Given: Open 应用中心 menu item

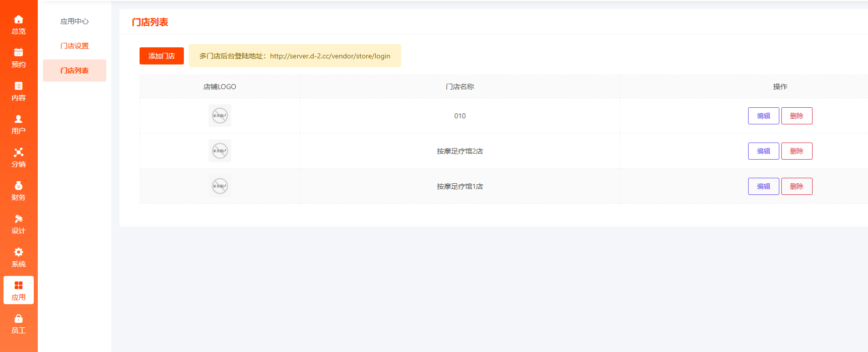Looking at the screenshot, I should (75, 21).
